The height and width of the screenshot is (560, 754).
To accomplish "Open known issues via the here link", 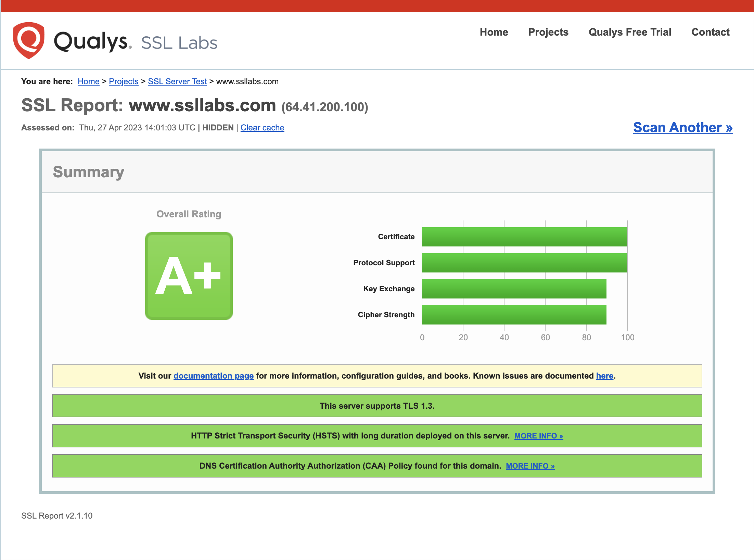I will click(604, 376).
